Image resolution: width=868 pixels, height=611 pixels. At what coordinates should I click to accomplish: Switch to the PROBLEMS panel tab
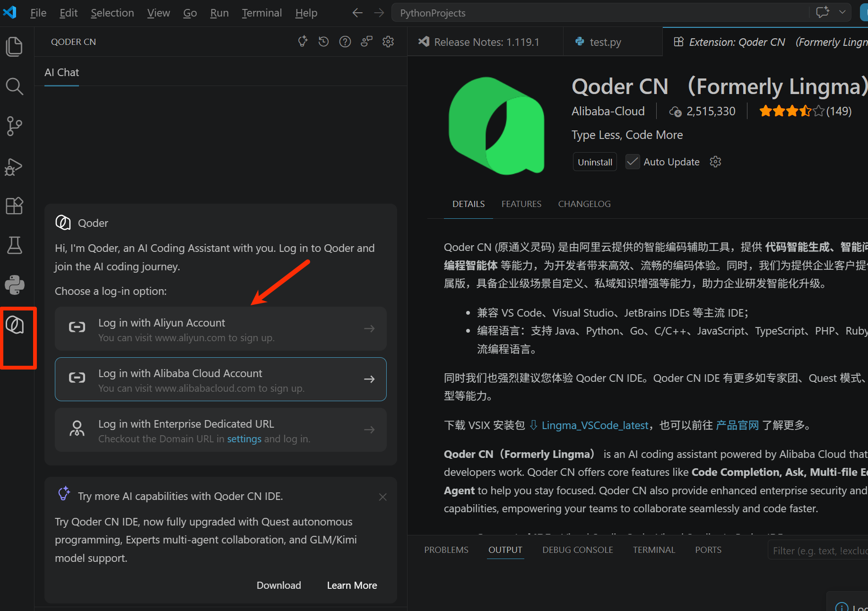tap(446, 550)
